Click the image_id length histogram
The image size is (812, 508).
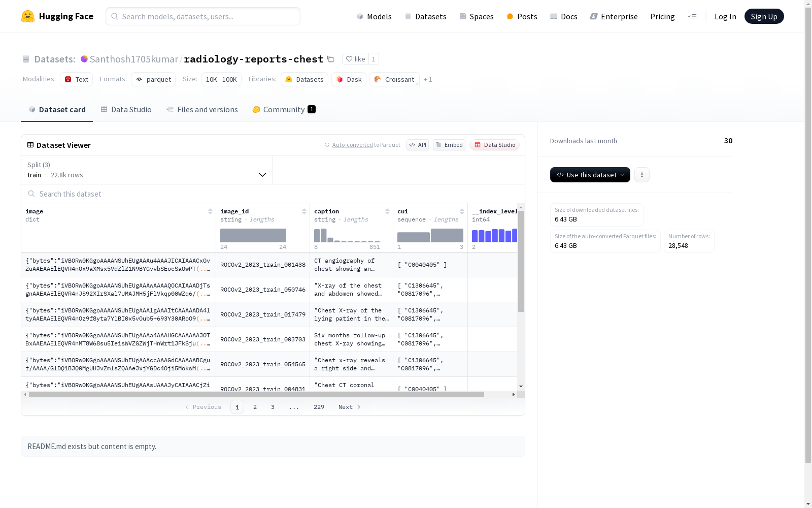[253, 235]
